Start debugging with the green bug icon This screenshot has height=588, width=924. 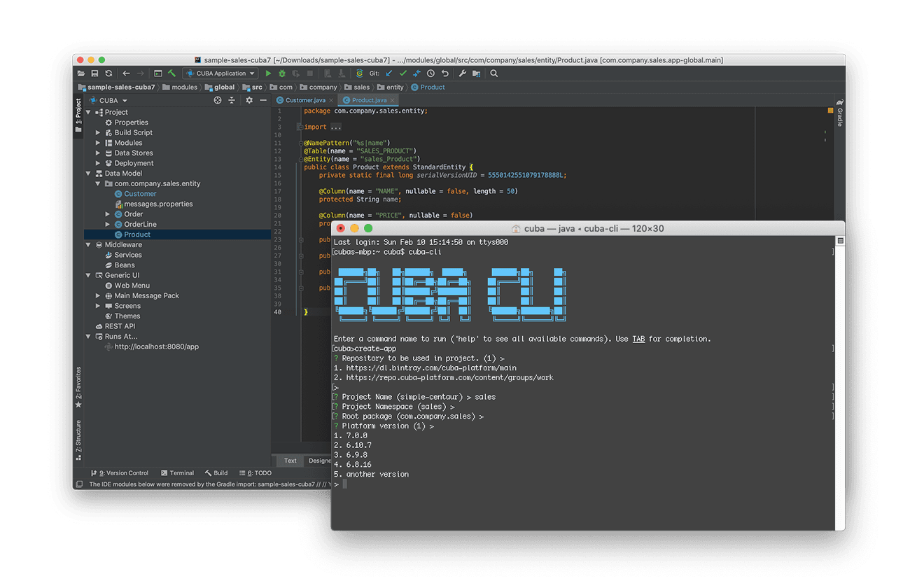(x=282, y=73)
